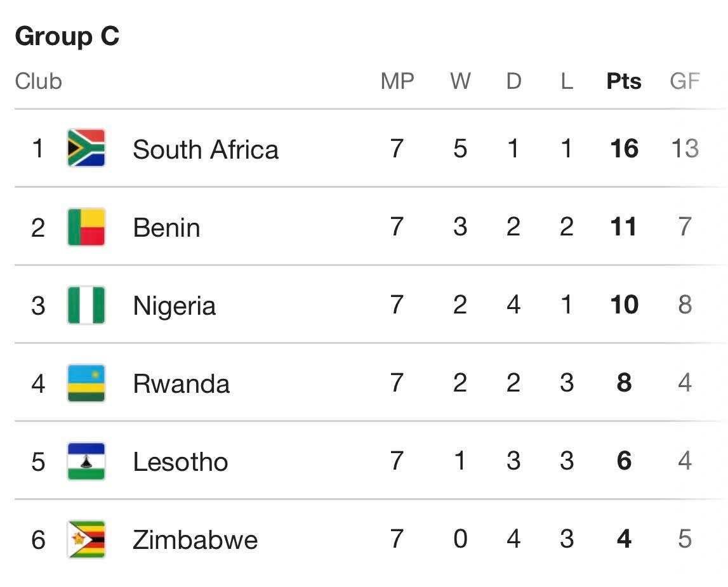The image size is (728, 587).
Task: Open the Benin team link
Action: (166, 228)
